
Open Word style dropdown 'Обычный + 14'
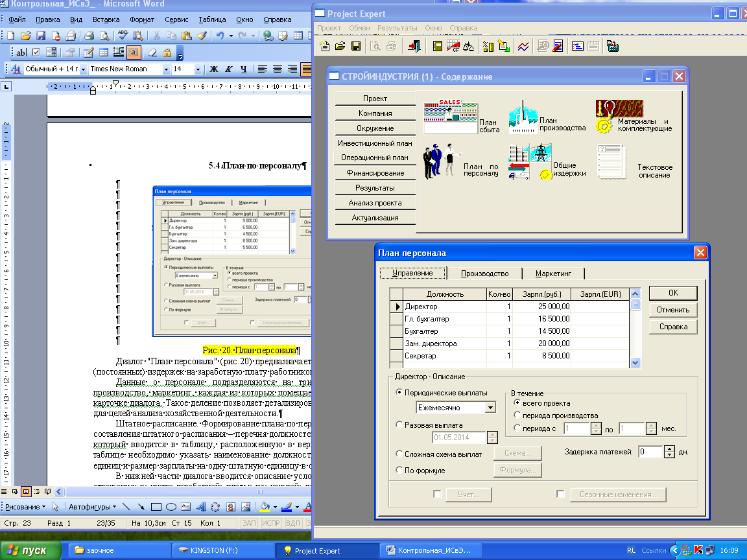click(x=83, y=69)
